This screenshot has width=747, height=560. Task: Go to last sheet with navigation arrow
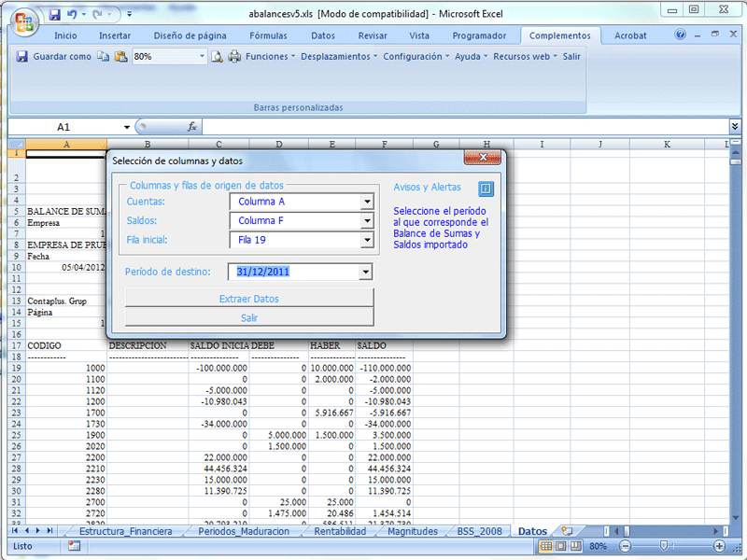tap(49, 530)
